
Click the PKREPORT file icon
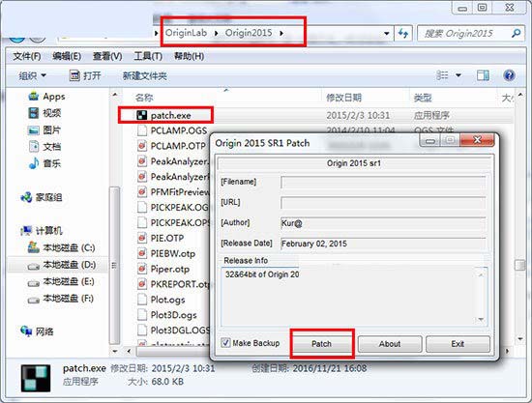(142, 284)
